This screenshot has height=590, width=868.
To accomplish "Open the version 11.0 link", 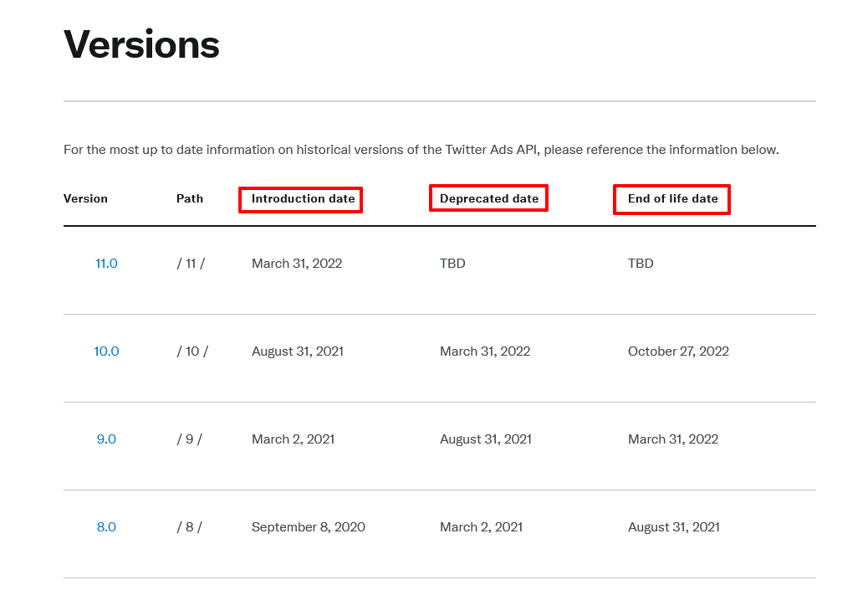I will (106, 264).
